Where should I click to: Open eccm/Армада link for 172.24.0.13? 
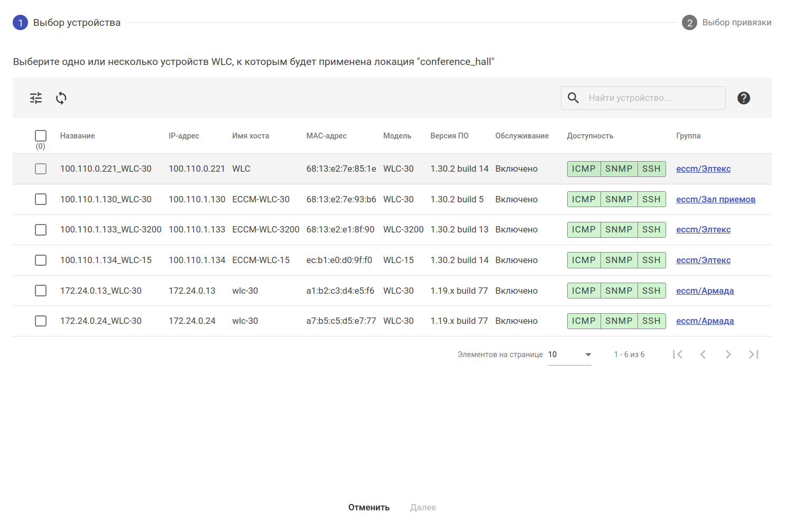(705, 291)
